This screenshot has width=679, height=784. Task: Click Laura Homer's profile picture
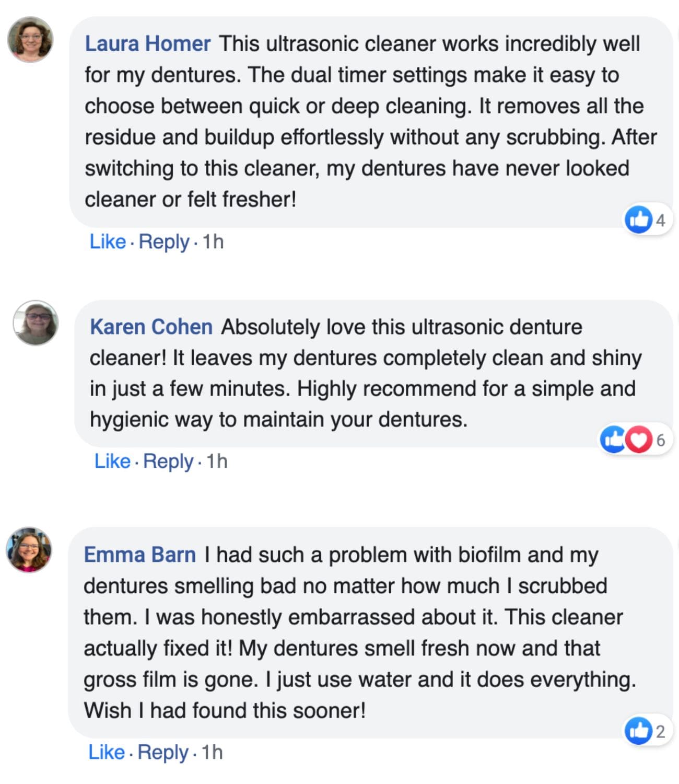pos(30,40)
